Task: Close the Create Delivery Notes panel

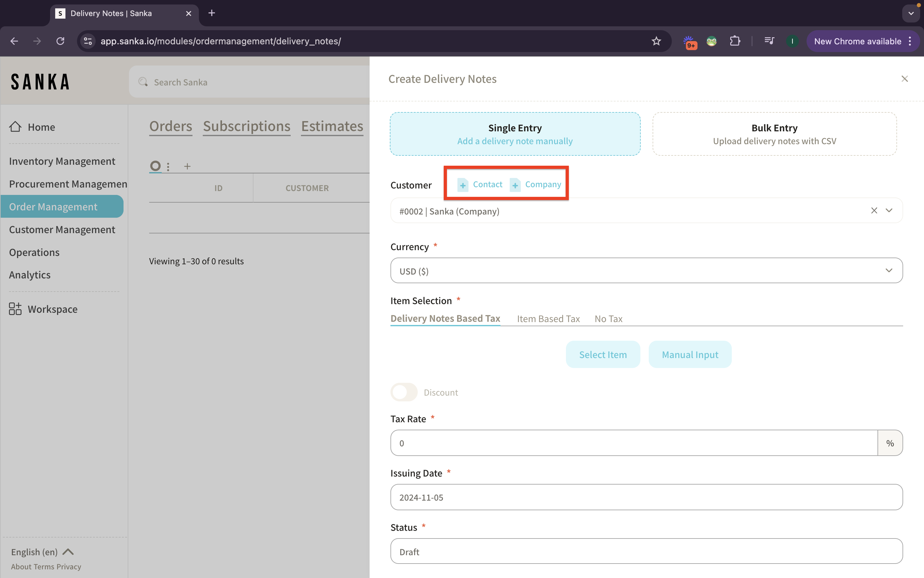Action: point(904,79)
